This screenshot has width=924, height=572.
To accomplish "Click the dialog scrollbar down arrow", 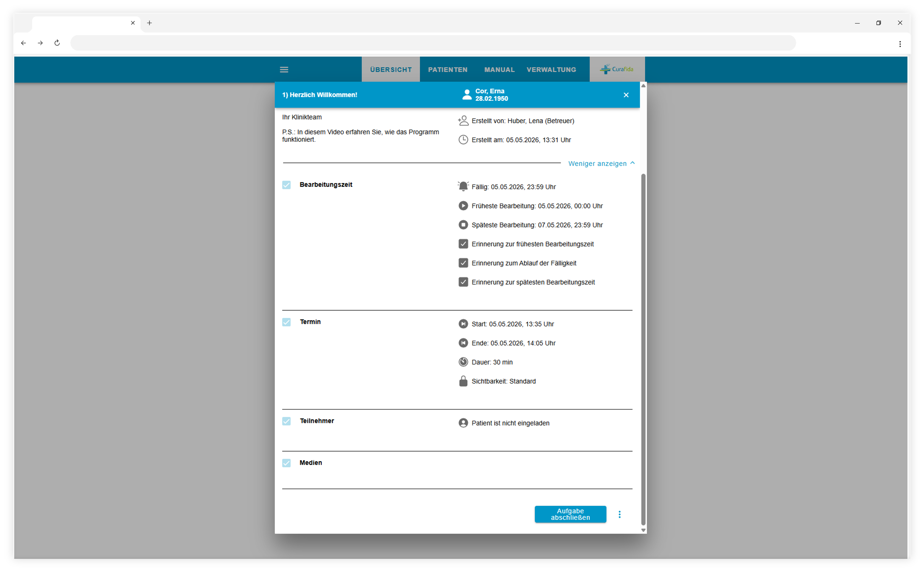I will click(643, 530).
